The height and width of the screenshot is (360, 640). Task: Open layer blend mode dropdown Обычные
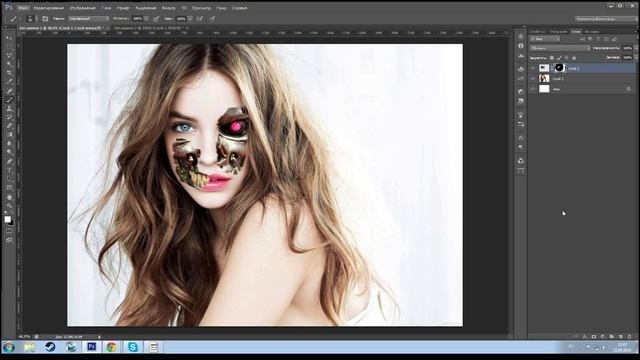coord(560,48)
